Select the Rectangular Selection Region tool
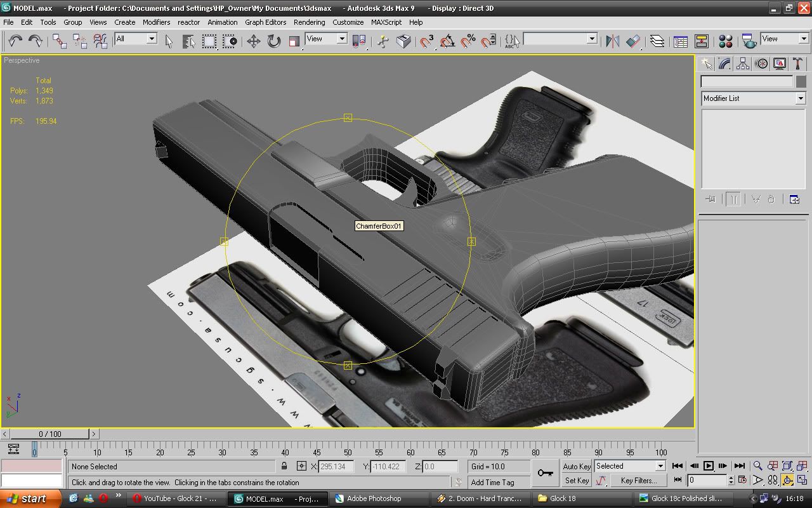This screenshot has width=812, height=508. tap(209, 41)
